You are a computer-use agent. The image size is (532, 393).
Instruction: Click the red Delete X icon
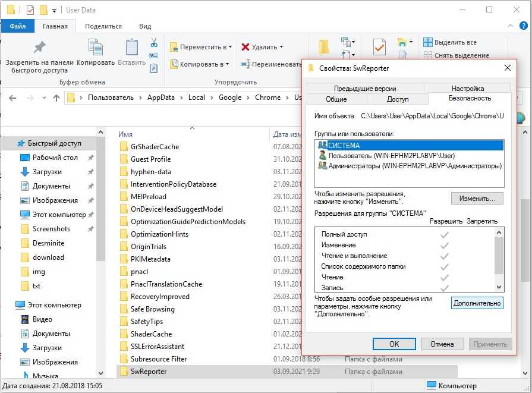coord(245,47)
